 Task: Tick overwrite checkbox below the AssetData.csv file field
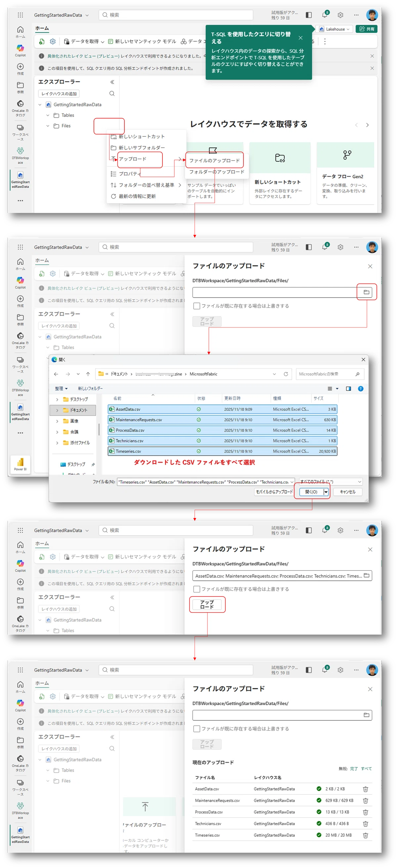(x=197, y=589)
